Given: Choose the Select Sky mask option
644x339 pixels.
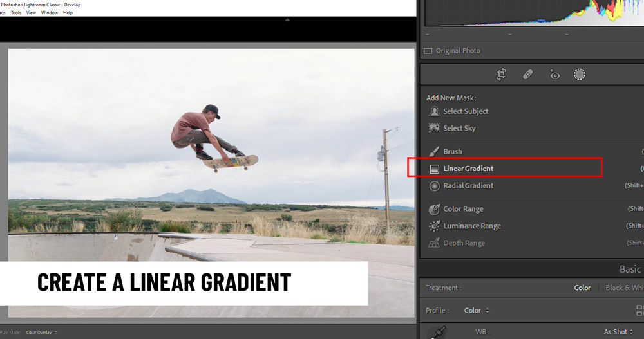Looking at the screenshot, I should pos(459,128).
